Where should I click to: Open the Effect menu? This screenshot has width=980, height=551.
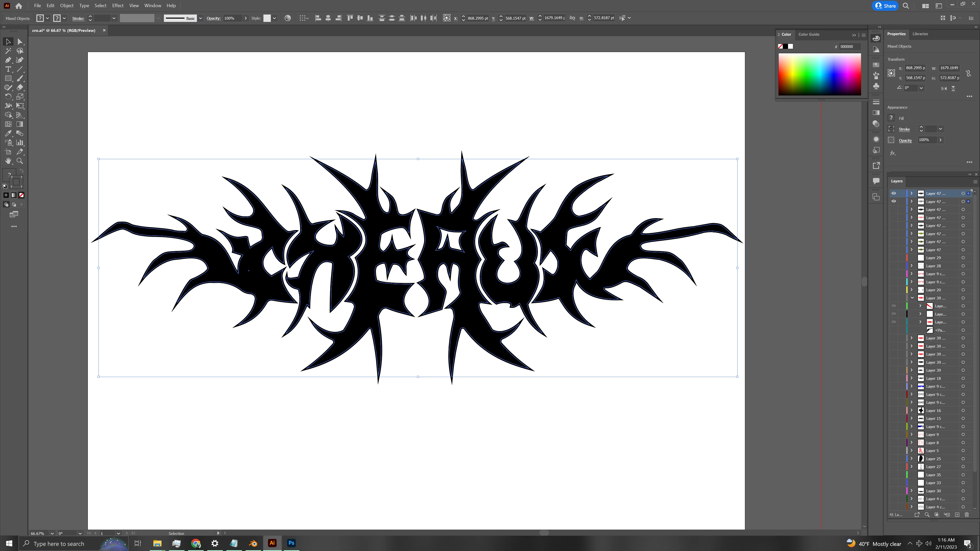[x=118, y=6]
